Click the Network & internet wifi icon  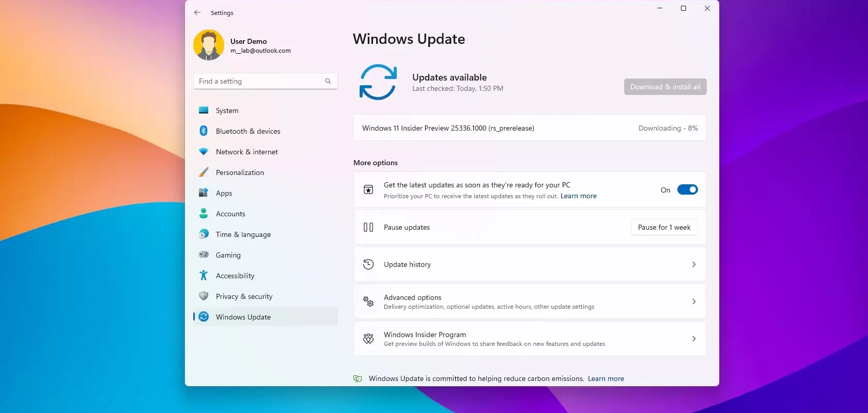[x=204, y=152]
